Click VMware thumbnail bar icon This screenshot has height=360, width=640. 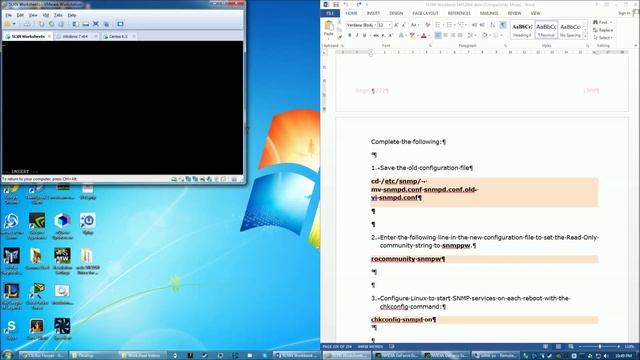[86, 24]
